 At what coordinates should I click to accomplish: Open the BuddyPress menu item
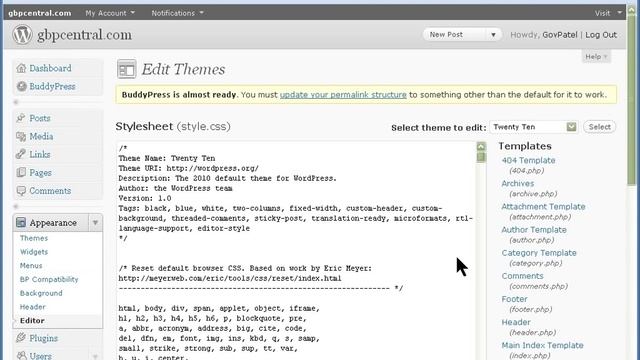pos(52,87)
